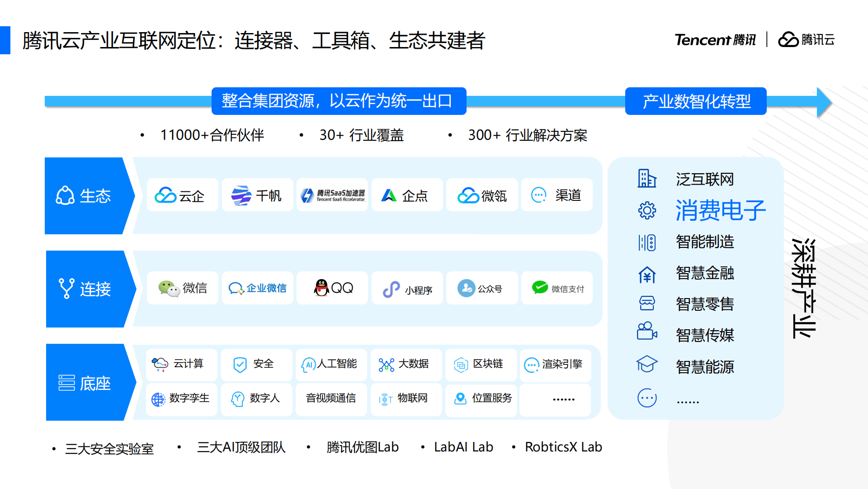Select the 连接 category tab
Screen dimensions: 868x489
click(85, 289)
